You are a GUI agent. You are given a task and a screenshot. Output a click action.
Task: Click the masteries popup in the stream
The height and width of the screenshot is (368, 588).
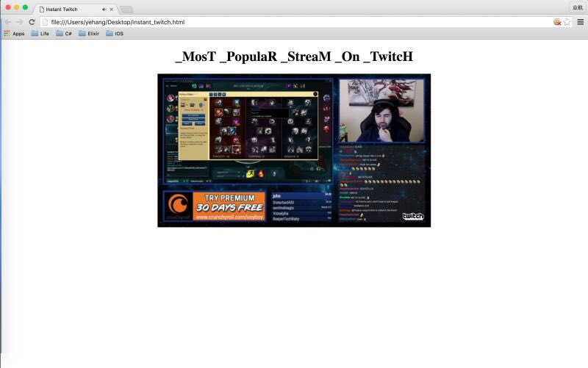point(248,126)
